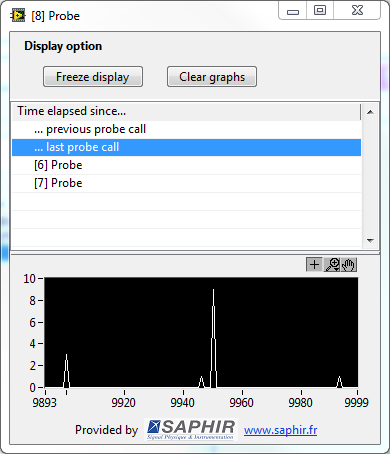Click the x-axis label 9940
Viewport: 390px width, 454px height.
click(182, 403)
